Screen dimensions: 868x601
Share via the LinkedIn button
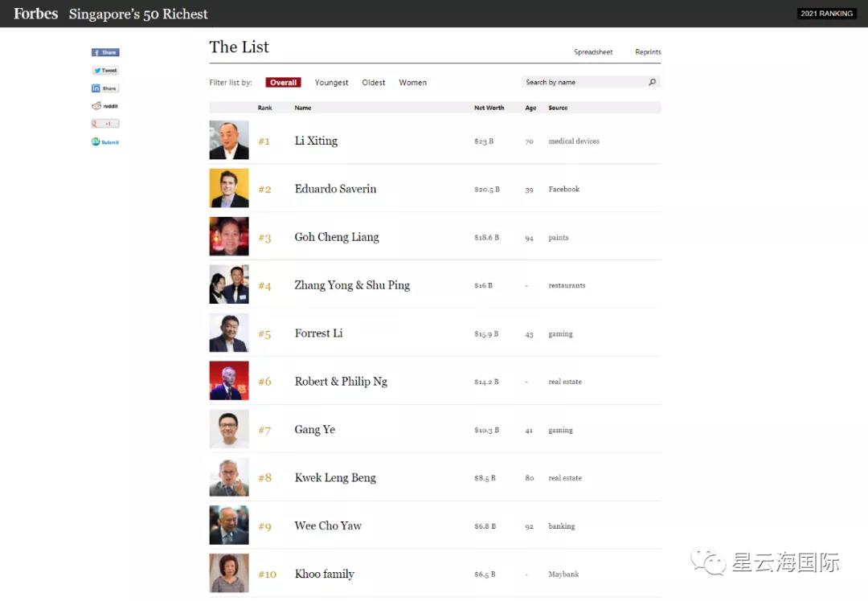(105, 88)
